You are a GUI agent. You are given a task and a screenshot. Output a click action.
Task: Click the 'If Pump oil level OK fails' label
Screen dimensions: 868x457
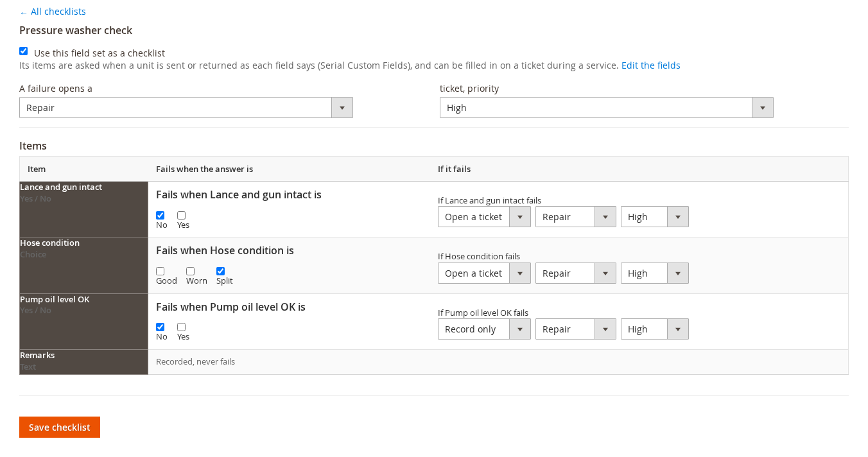point(483,313)
